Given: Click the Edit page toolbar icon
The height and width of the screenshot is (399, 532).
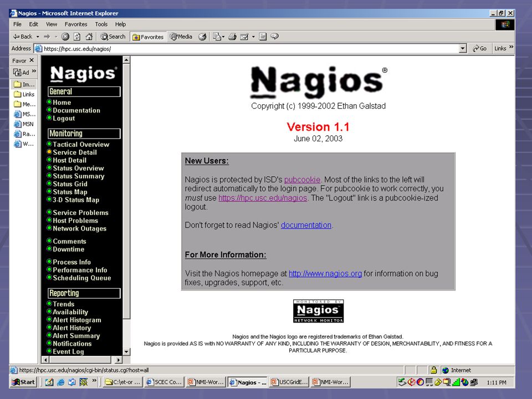Looking at the screenshot, I should point(244,37).
